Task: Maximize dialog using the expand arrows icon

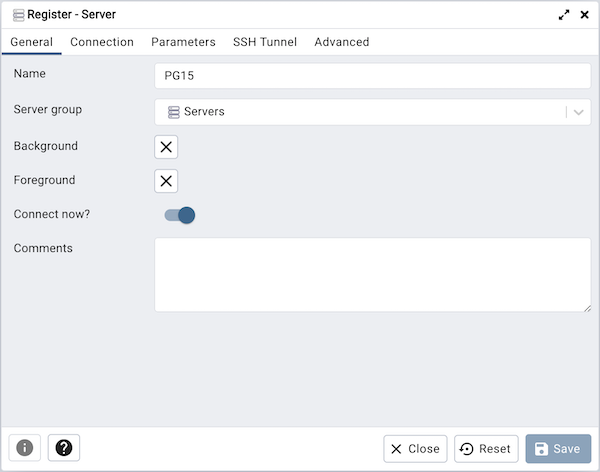Action: coord(564,15)
